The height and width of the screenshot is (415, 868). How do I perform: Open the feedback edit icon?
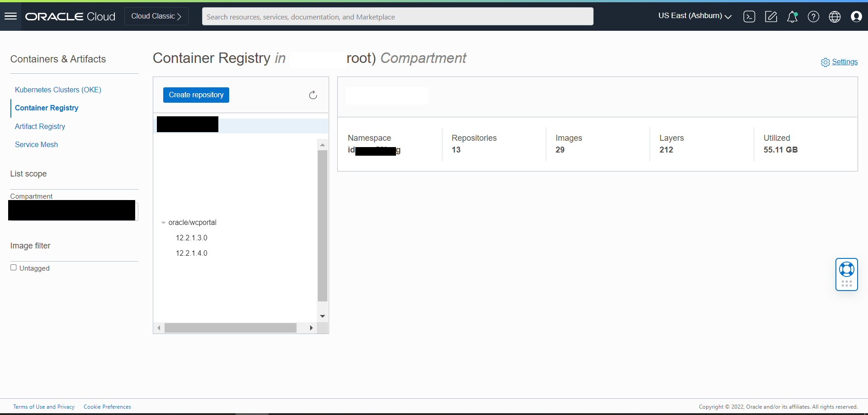pos(771,17)
